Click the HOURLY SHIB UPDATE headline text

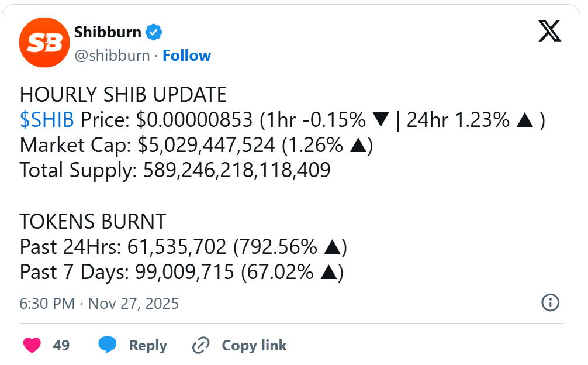point(123,94)
